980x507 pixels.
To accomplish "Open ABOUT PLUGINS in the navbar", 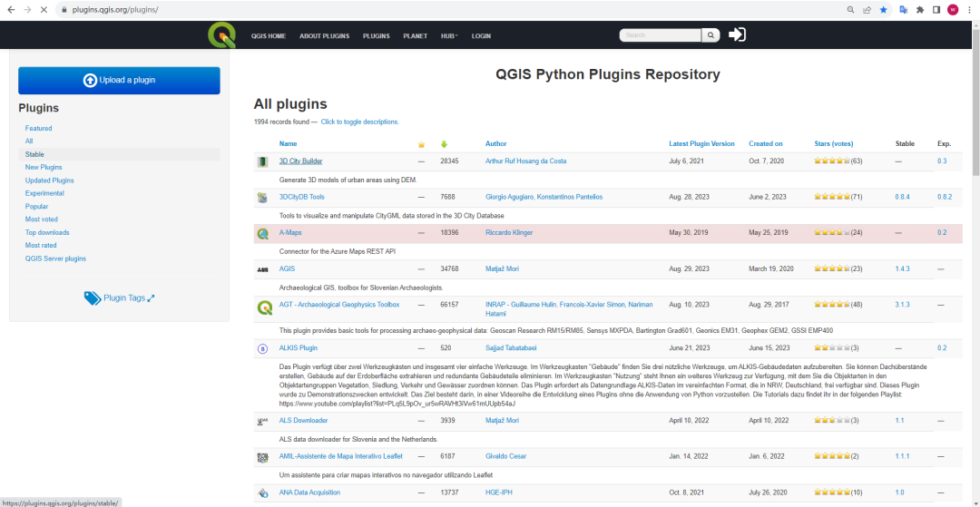I will click(324, 36).
